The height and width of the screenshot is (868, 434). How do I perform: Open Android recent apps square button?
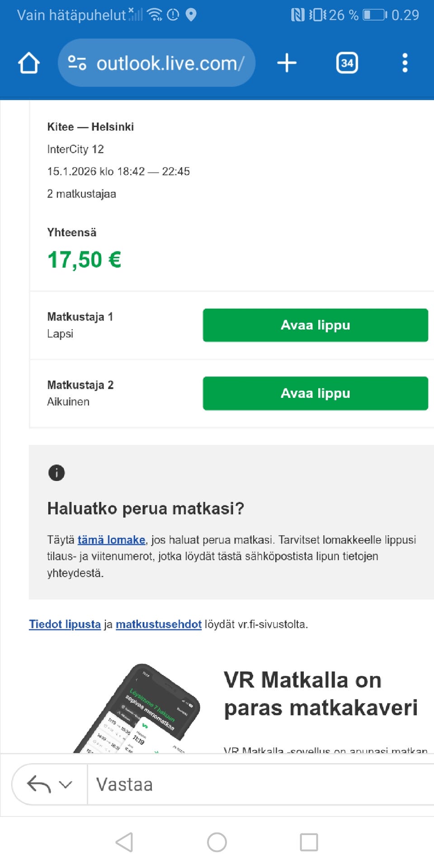pos(309,842)
